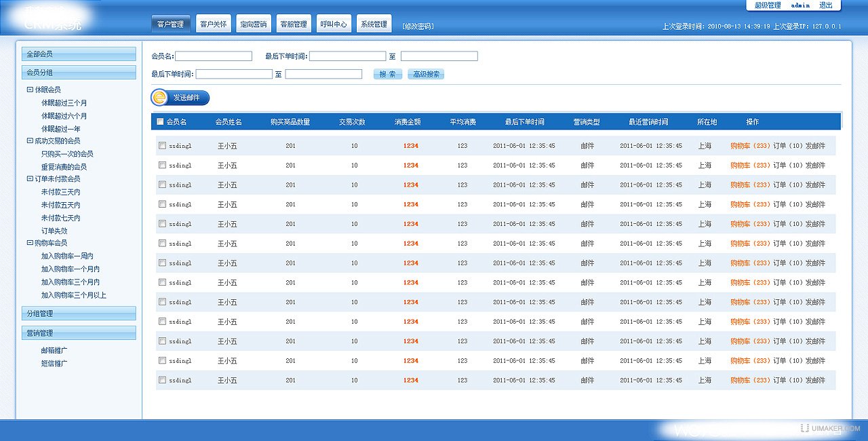Collapse the 休眠会员 tree group
868x441 pixels.
click(30, 90)
